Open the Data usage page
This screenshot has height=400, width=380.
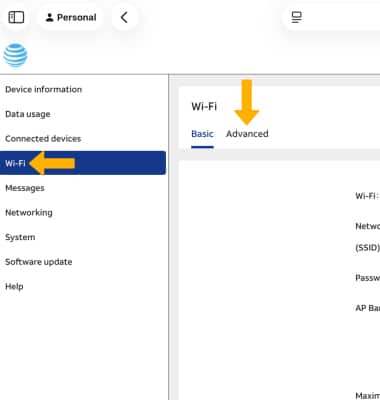[28, 114]
